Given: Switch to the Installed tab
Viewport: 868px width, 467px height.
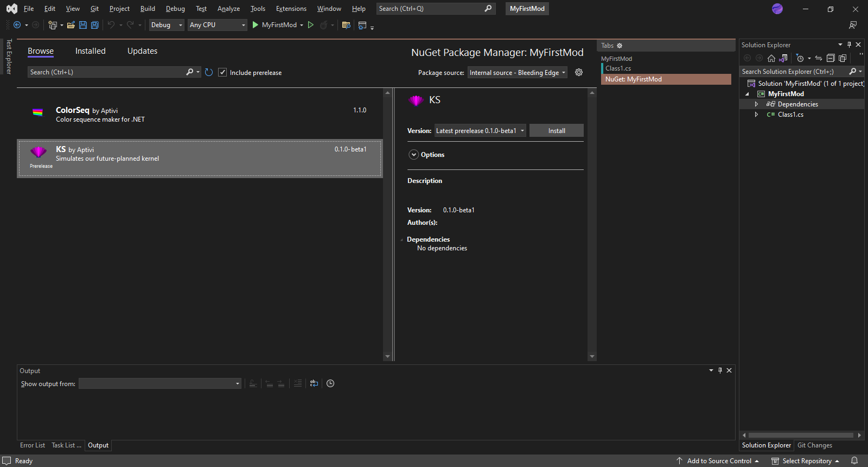Looking at the screenshot, I should [90, 51].
